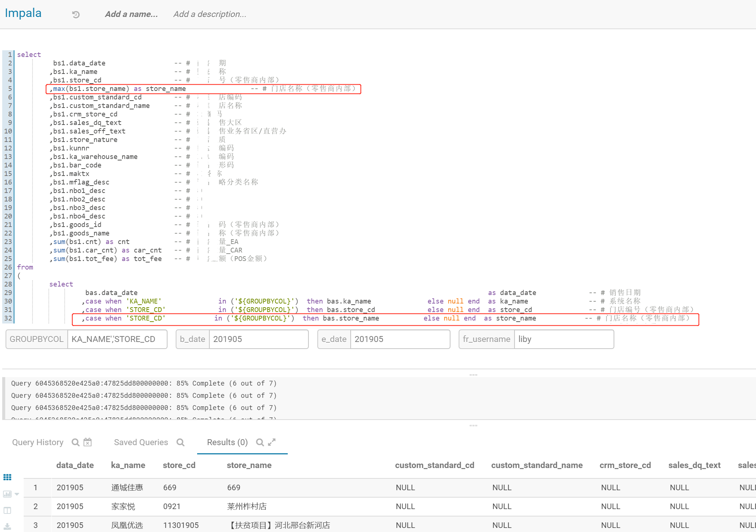Sort by store_name column header
The height and width of the screenshot is (532, 756).
(x=249, y=465)
